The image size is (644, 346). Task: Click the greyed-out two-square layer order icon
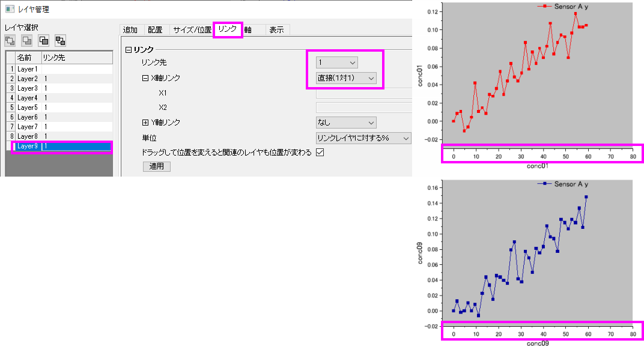(27, 40)
